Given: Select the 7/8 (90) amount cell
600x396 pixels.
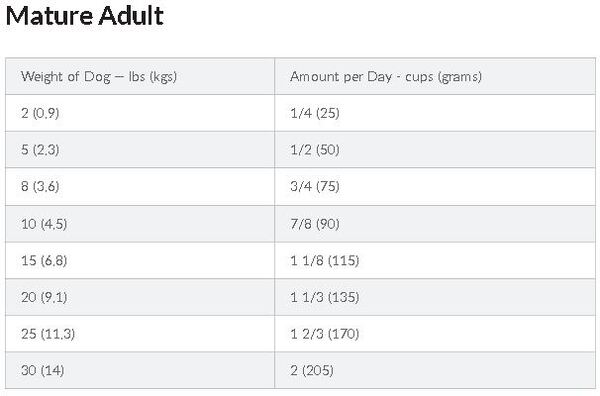Looking at the screenshot, I should [x=435, y=223].
